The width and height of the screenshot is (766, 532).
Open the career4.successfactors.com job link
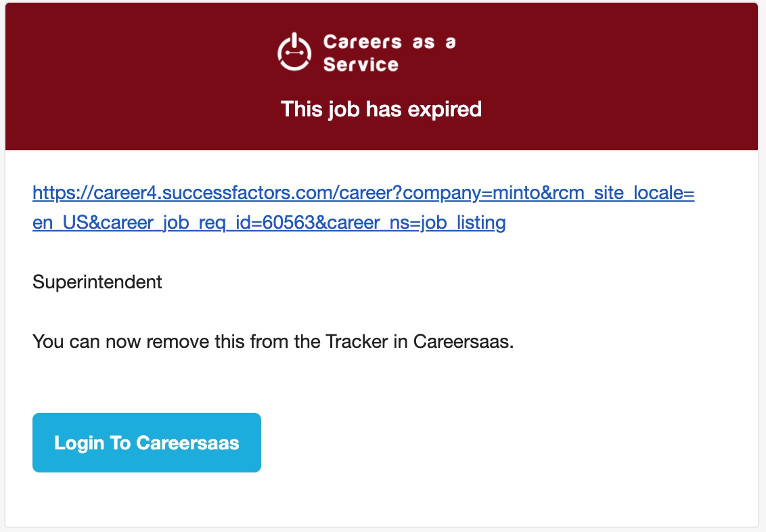363,208
